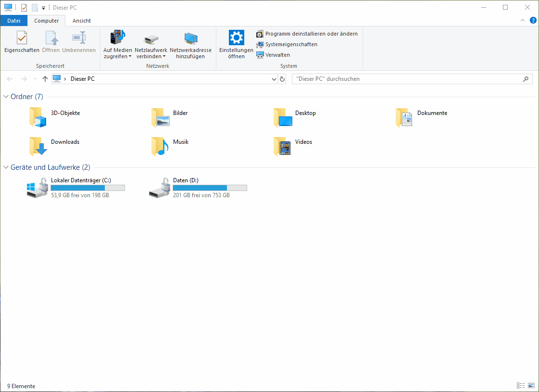Open the Auf Medien zugreifen dropdown arrow
This screenshot has width=539, height=392.
pos(130,57)
